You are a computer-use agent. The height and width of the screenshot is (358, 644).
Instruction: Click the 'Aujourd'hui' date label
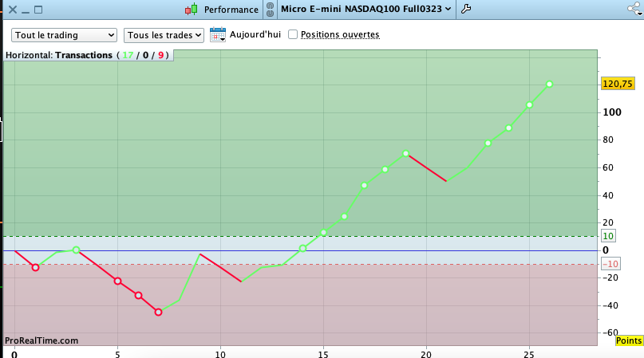(255, 34)
